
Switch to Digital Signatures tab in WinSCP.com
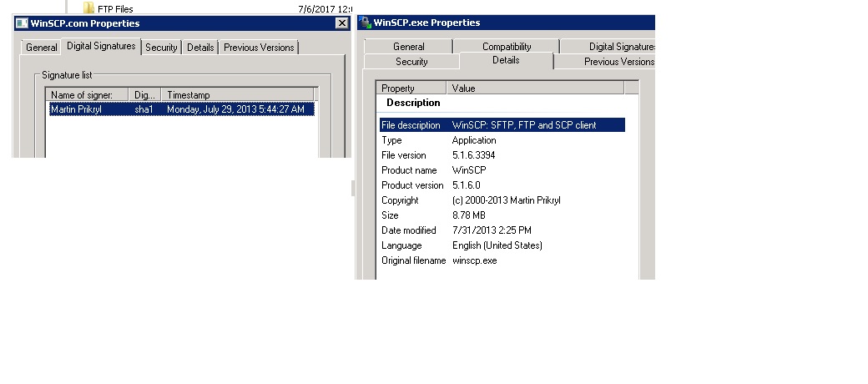[101, 47]
